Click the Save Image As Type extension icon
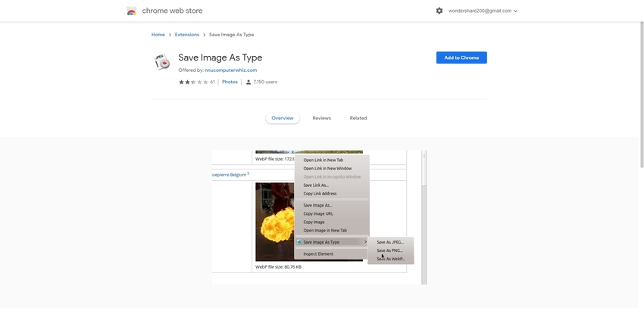The image size is (644, 314). (x=162, y=62)
